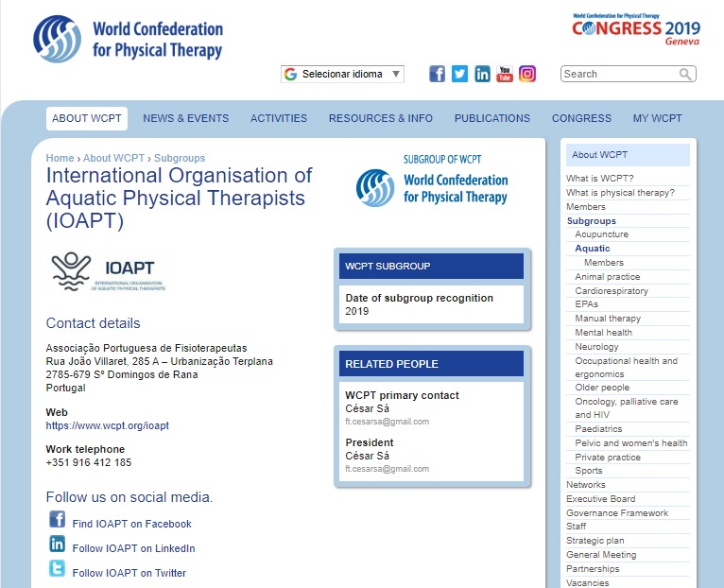
Task: Select Manual therapy in sidebar
Action: 608,319
